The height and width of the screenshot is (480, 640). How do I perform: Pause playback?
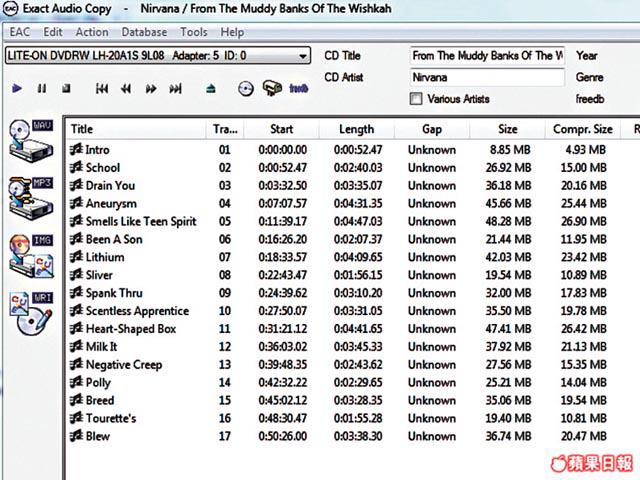42,88
